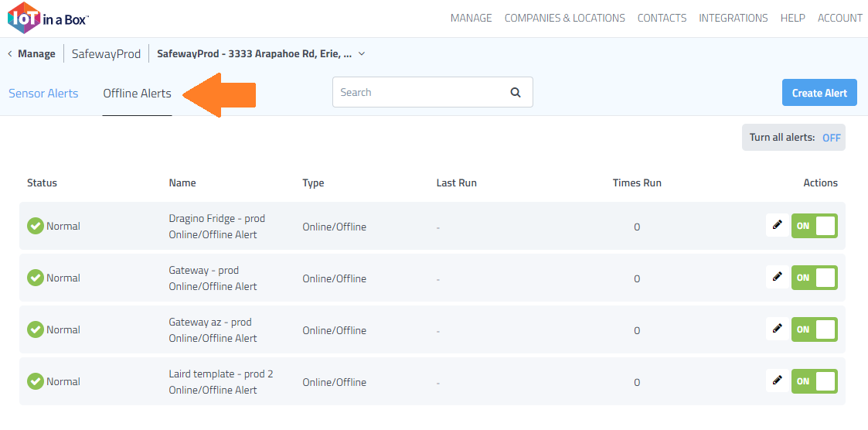
Task: Open the Sensor Alerts tab
Action: point(43,94)
